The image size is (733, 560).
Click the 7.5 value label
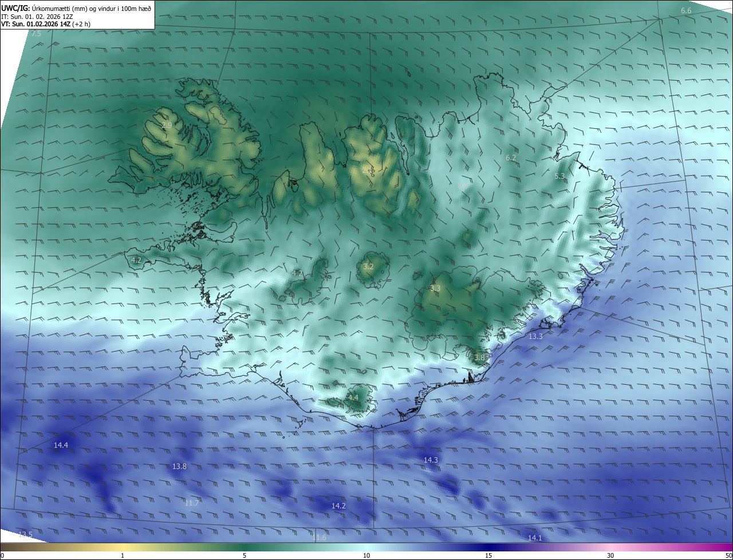click(x=36, y=34)
